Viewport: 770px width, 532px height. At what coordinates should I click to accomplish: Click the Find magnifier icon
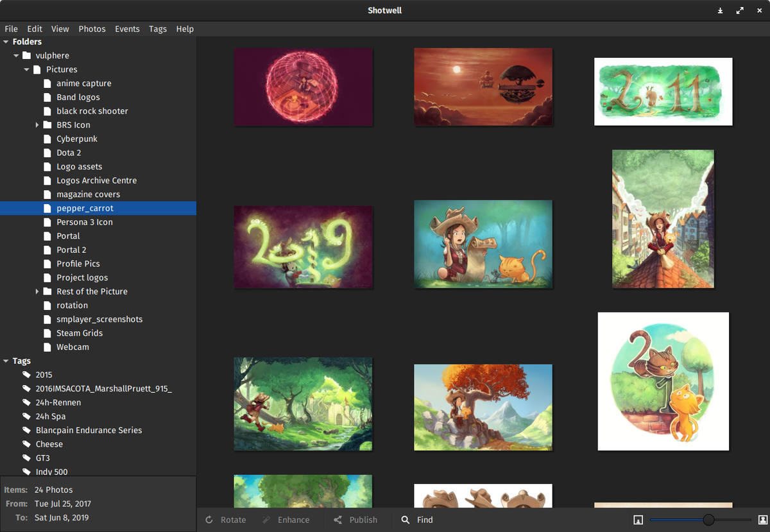click(x=406, y=520)
